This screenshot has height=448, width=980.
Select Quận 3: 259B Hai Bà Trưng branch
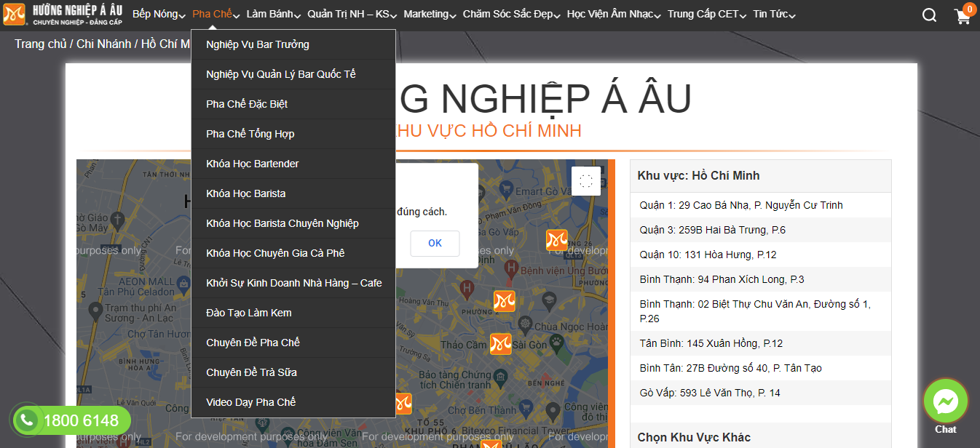point(760,230)
